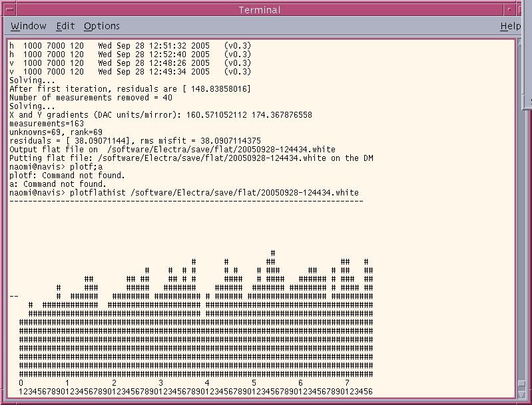Click the plotflathist command line
The image size is (532, 405).
coord(184,192)
